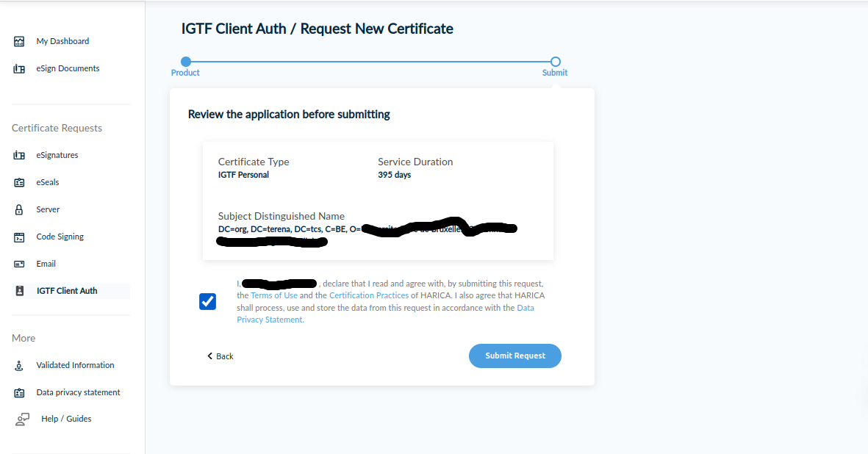868x454 pixels.
Task: Click the Submit Request button
Action: (x=514, y=356)
